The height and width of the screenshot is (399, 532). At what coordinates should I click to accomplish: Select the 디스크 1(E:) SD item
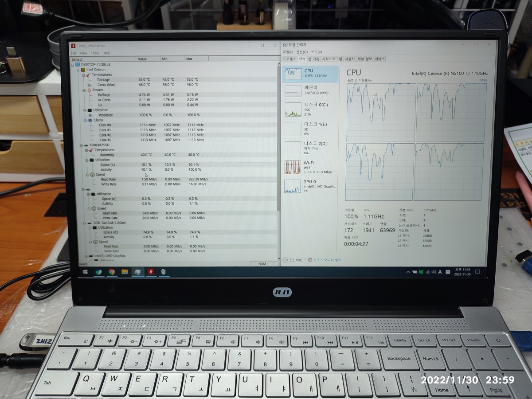[310, 129]
